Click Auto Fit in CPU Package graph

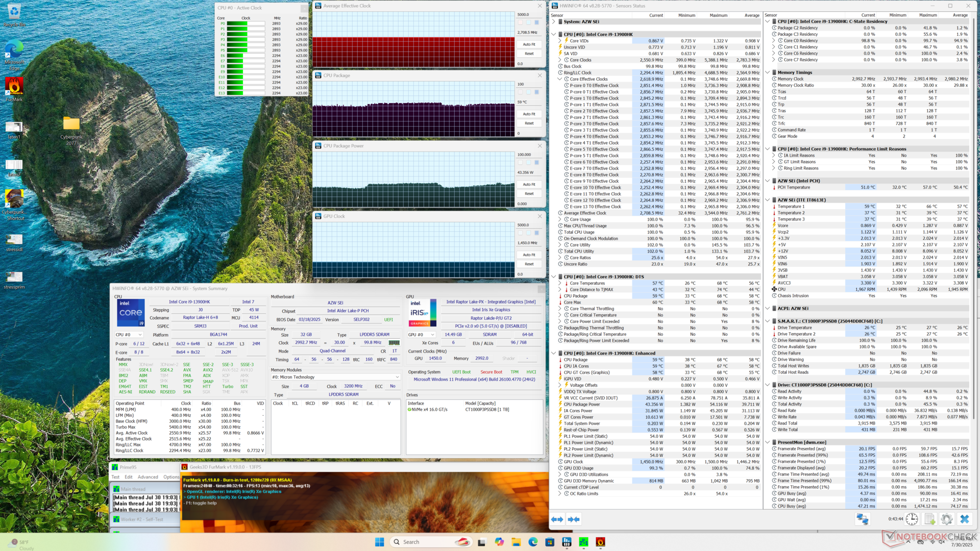(x=529, y=114)
